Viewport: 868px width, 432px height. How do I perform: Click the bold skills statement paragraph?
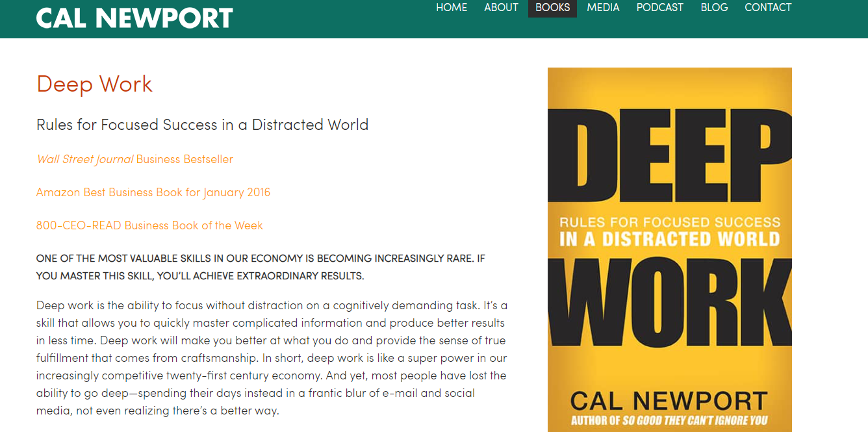(260, 266)
